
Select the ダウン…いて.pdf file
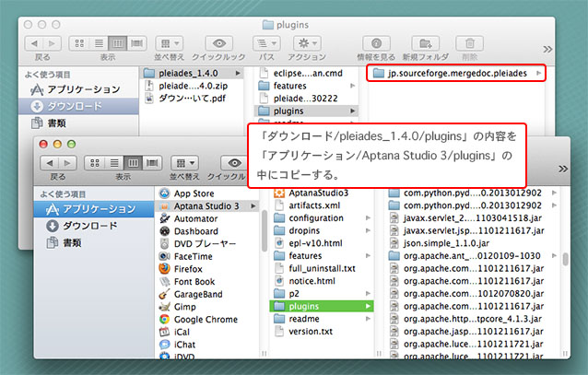(192, 99)
